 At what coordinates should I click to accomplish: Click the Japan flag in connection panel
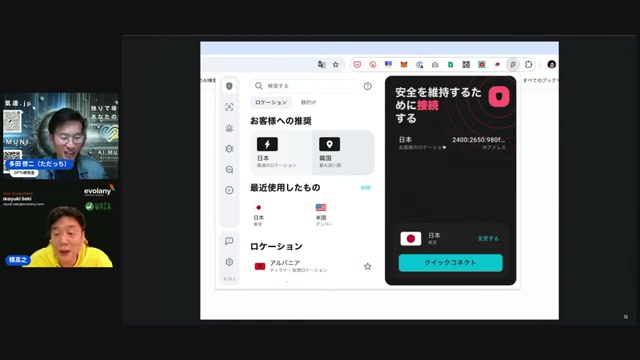[411, 239]
